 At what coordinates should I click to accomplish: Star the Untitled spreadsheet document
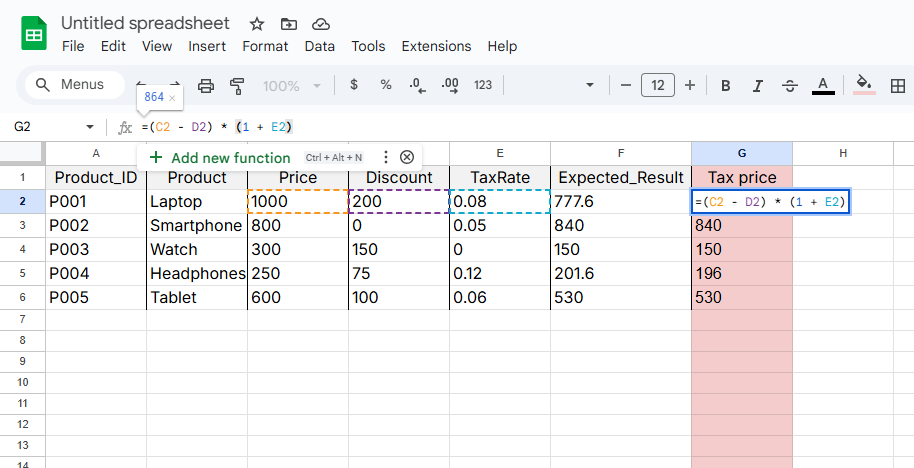tap(257, 24)
